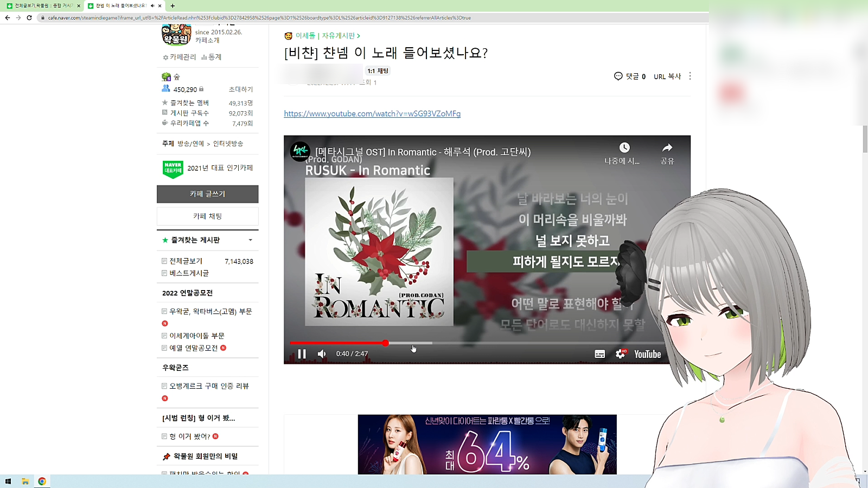
Task: Click the 인터넷방송 topic category link
Action: tap(228, 144)
